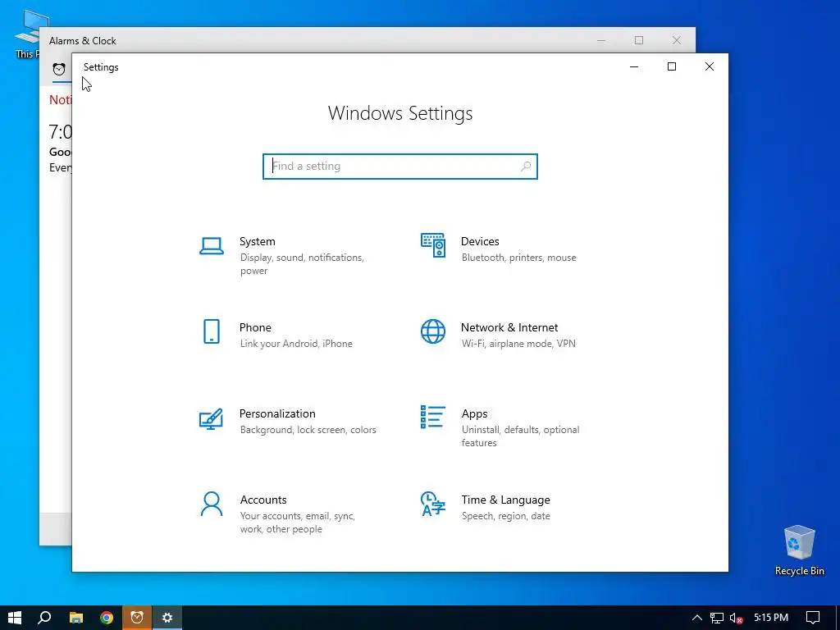840x630 pixels.
Task: Click the Windows Settings heading
Action: coord(400,113)
